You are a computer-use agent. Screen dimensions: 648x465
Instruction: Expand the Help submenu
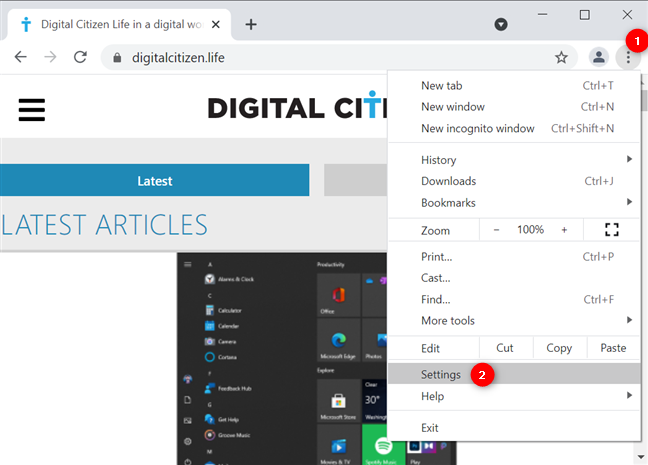[x=514, y=396]
